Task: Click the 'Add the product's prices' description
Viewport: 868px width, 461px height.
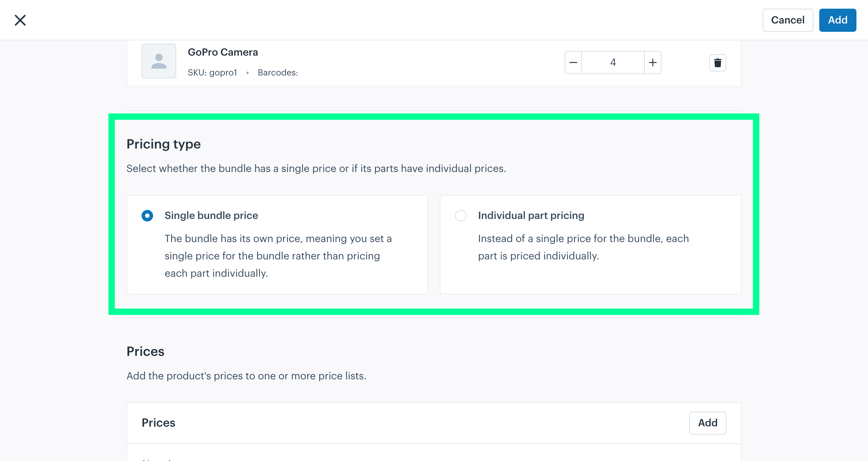Action: coord(246,376)
